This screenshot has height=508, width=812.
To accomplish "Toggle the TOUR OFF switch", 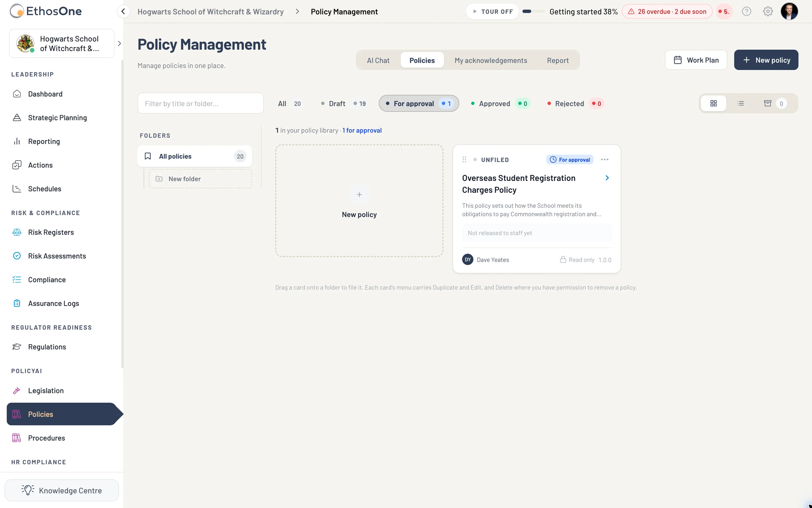I will coord(492,11).
